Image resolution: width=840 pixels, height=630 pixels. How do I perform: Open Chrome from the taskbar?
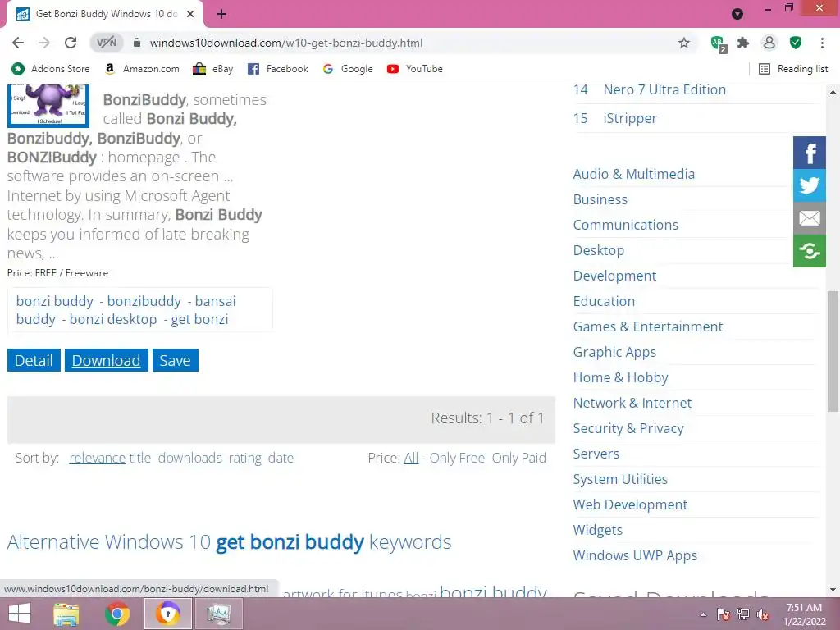point(116,614)
